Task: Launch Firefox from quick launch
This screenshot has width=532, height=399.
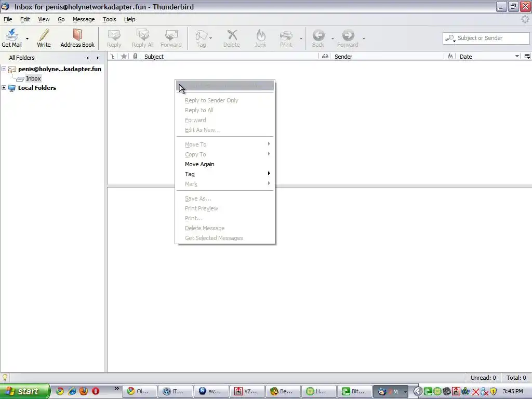Action: point(84,391)
